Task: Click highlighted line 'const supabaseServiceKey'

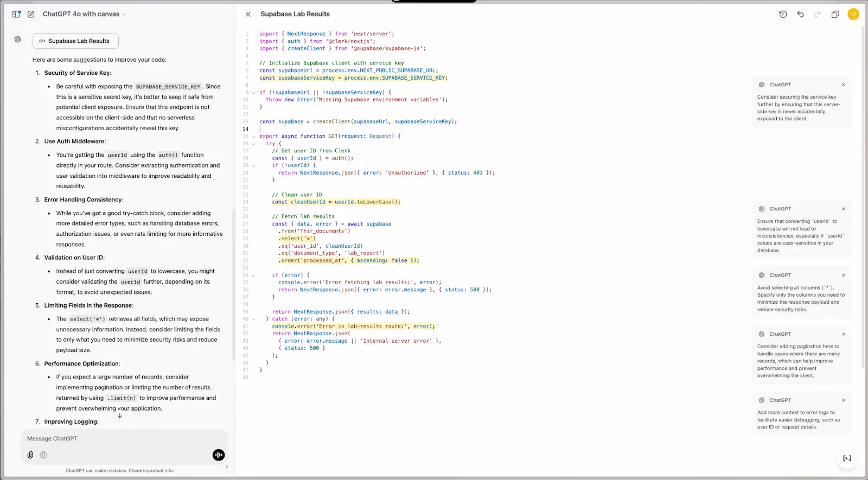Action: point(353,78)
